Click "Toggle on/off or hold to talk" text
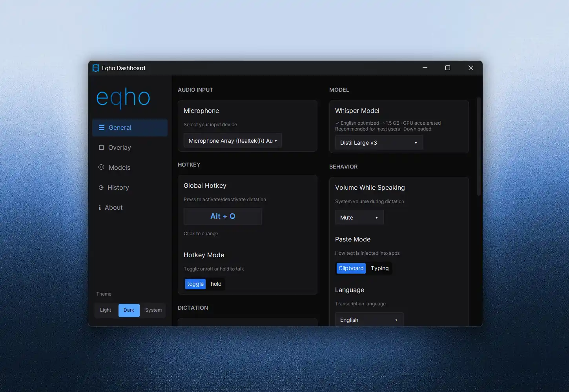The image size is (569, 392). (x=214, y=269)
